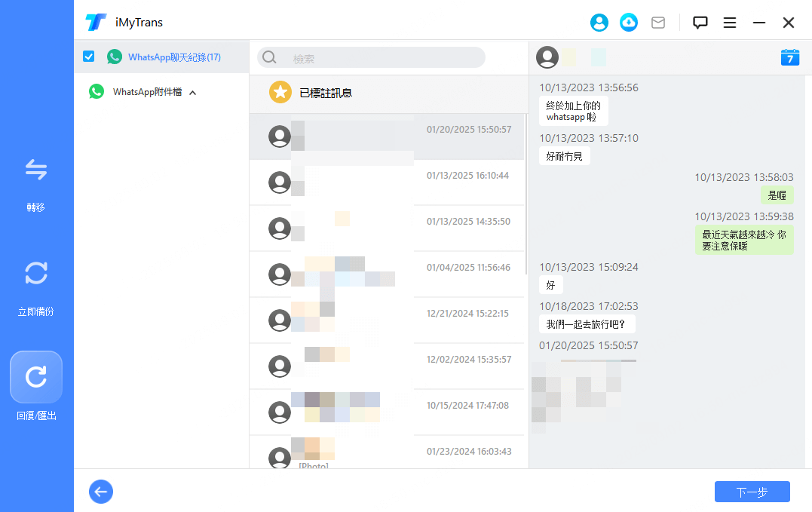Click the WhatsApp icon beside 聊天紀錄

(115, 57)
